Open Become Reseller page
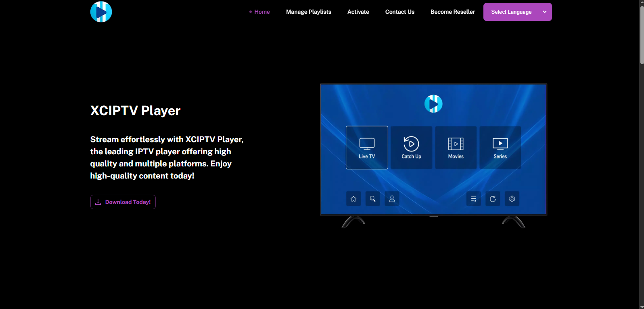 (453, 12)
